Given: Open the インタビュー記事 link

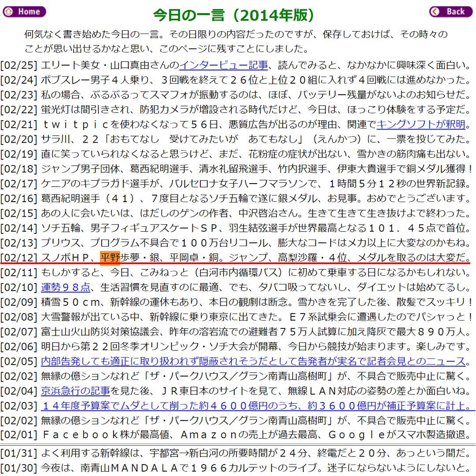Looking at the screenshot, I should (x=223, y=65).
